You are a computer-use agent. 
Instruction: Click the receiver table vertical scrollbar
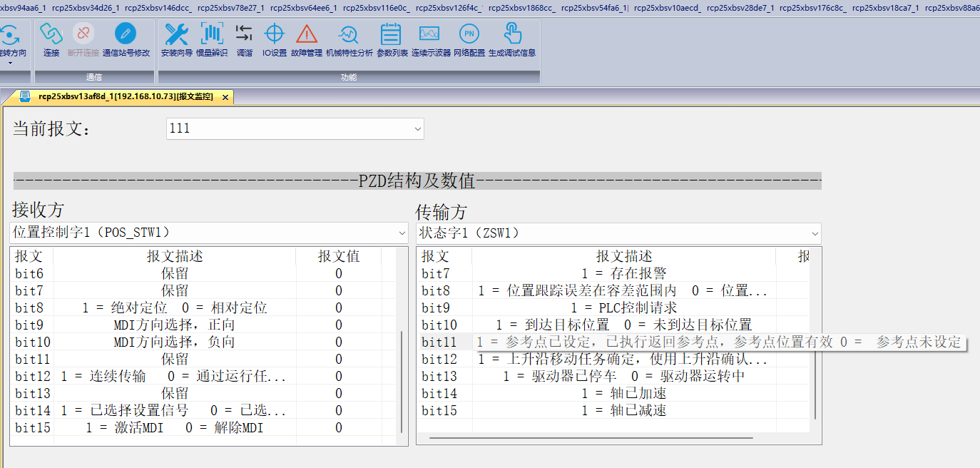click(x=402, y=378)
